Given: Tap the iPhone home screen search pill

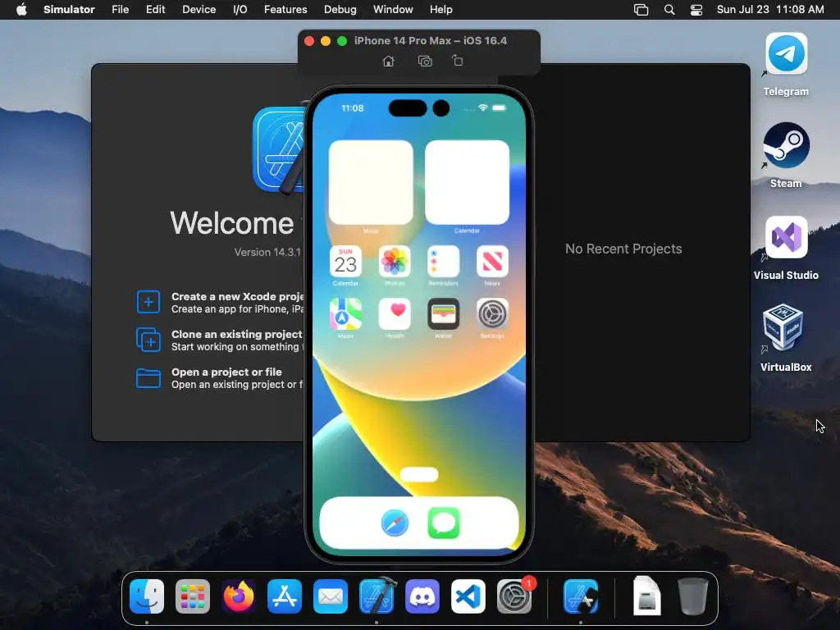Looking at the screenshot, I should pyautogui.click(x=419, y=475).
